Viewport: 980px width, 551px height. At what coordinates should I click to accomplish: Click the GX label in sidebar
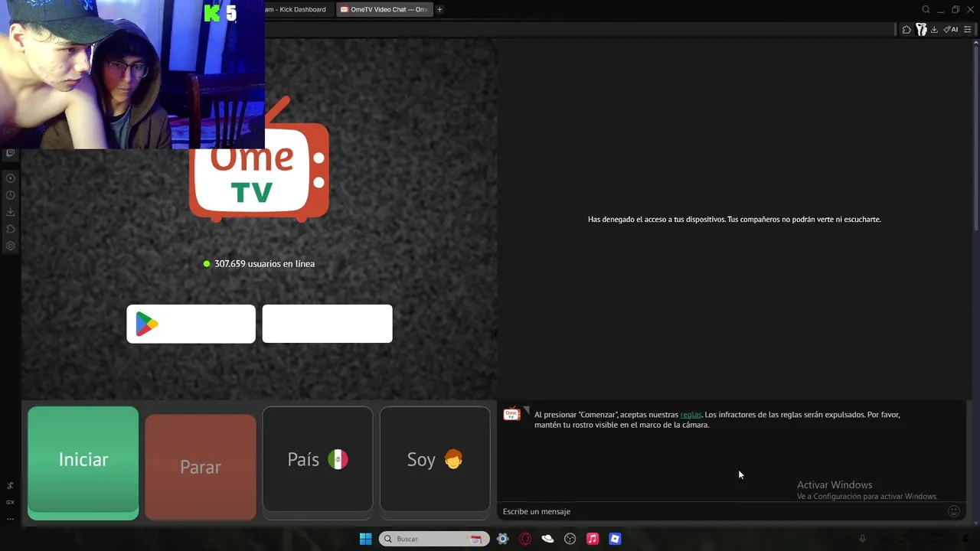pos(10,502)
